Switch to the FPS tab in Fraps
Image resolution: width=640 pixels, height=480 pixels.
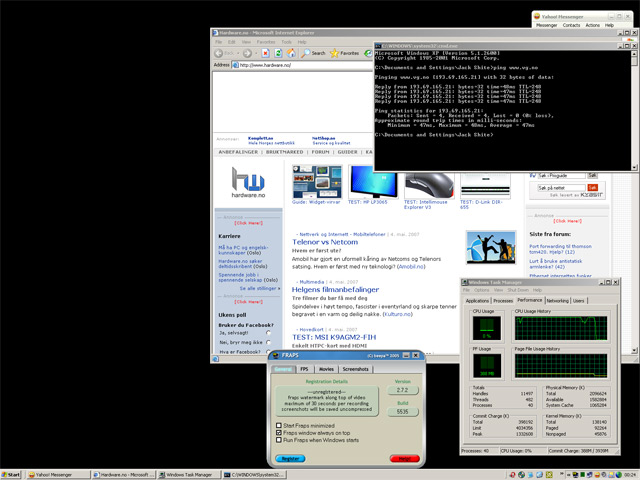[x=304, y=369]
